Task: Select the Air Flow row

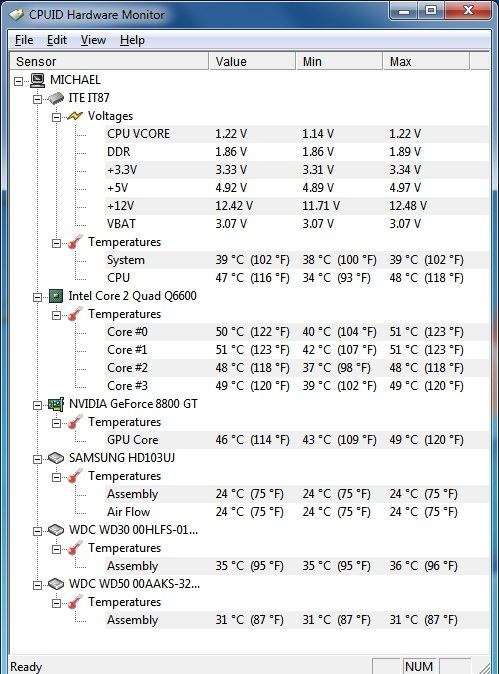Action: (297, 512)
